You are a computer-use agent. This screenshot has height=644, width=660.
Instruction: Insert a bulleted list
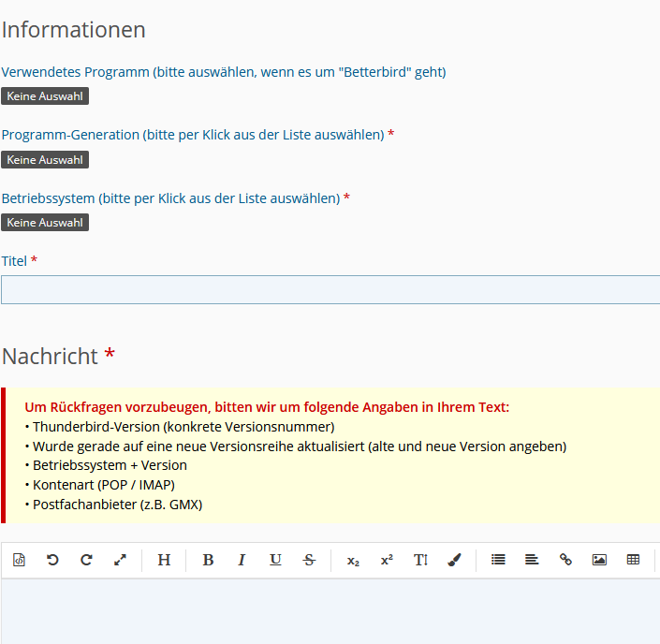click(498, 560)
